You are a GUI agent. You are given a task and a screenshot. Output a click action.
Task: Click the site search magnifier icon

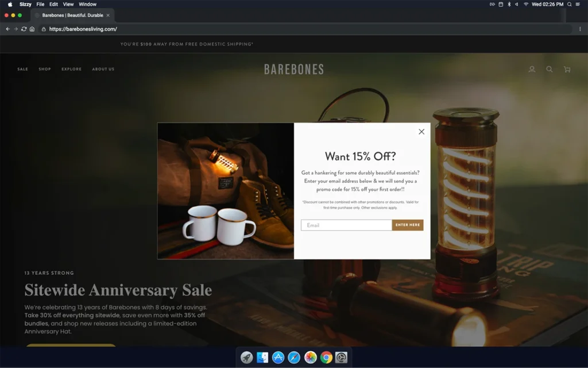coord(550,69)
